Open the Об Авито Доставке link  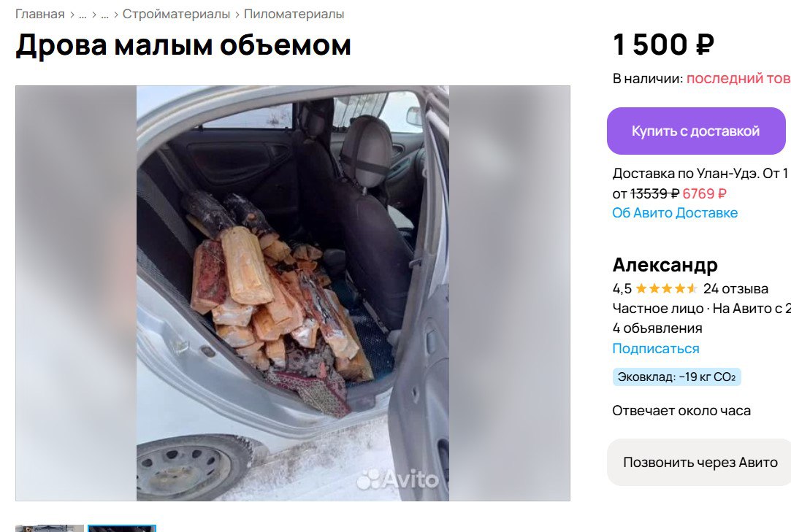point(675,213)
